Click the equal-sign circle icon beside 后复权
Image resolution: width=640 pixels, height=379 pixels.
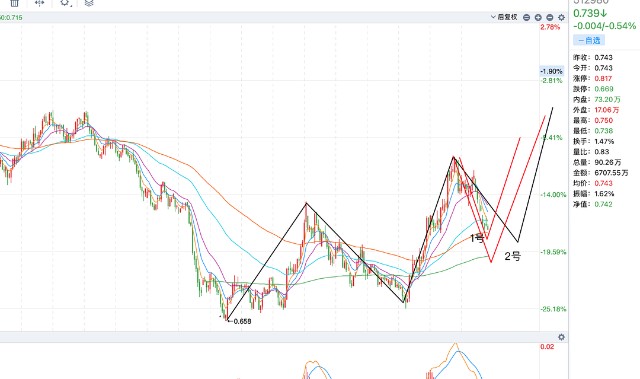pyautogui.click(x=527, y=18)
